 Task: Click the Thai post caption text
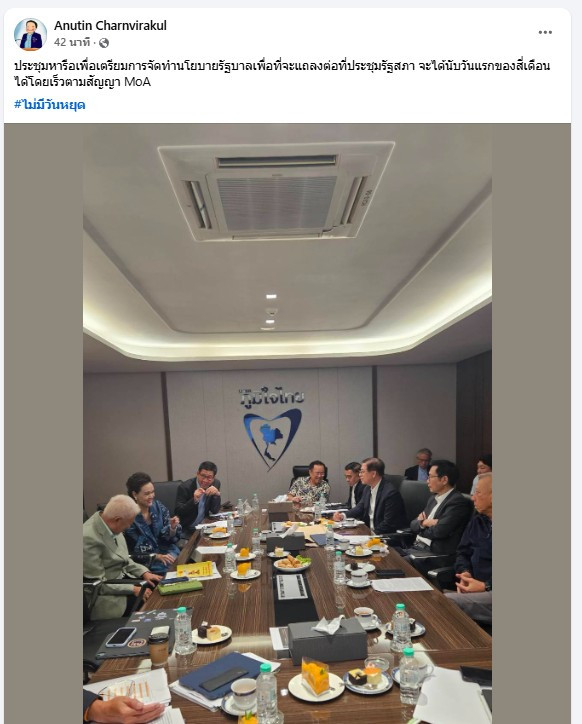(282, 73)
